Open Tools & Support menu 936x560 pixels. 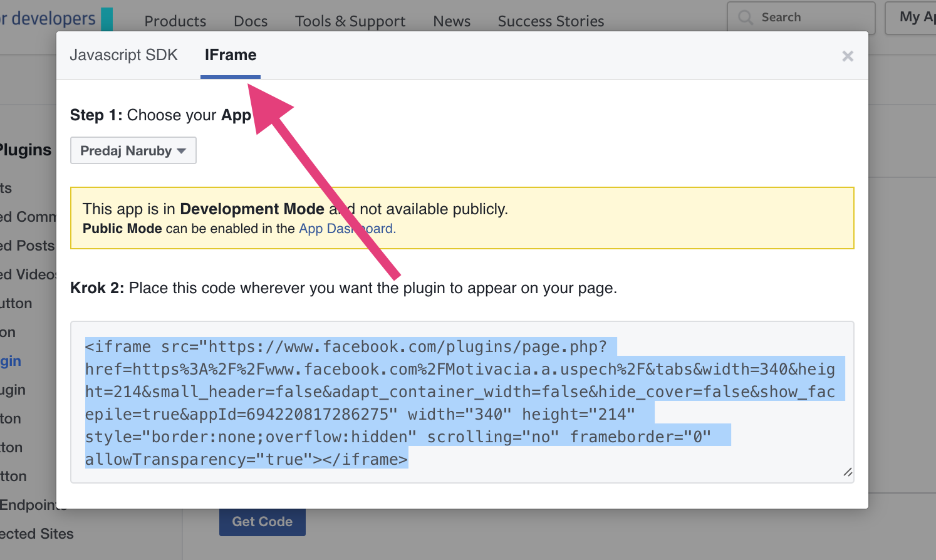coord(350,21)
